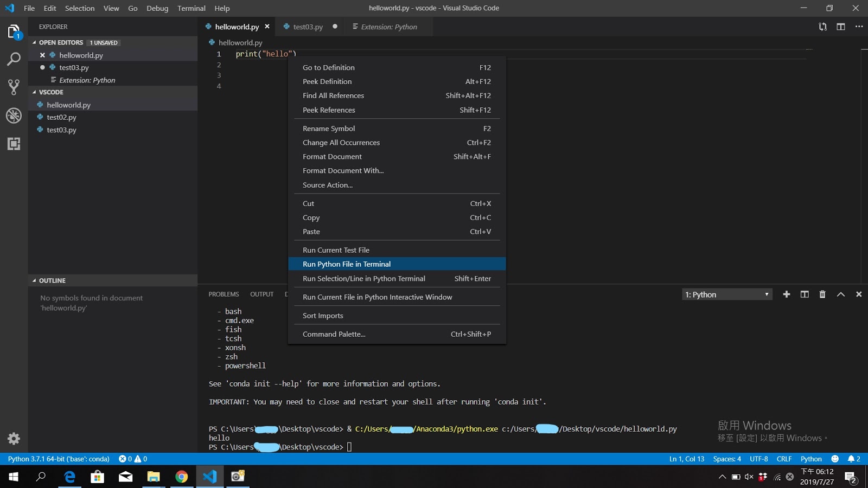Open the Source Control view

point(13,87)
